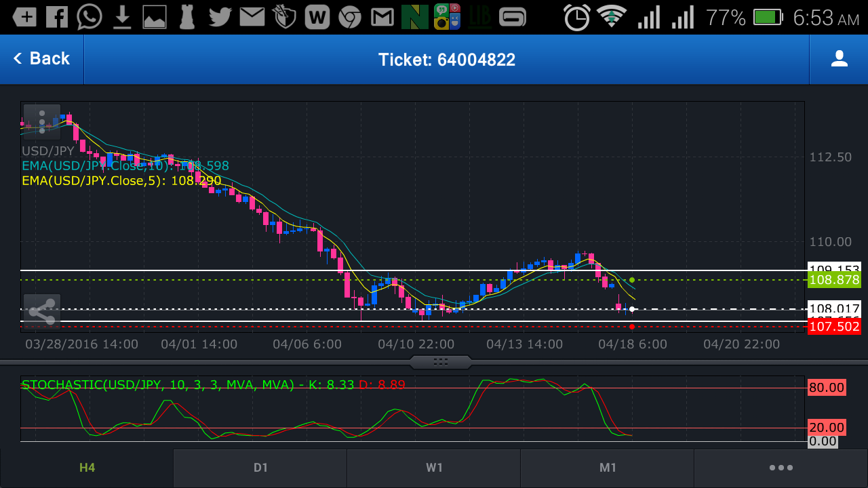This screenshot has height=488, width=868.
Task: Switch to the W1 timeframe tab
Action: (434, 468)
